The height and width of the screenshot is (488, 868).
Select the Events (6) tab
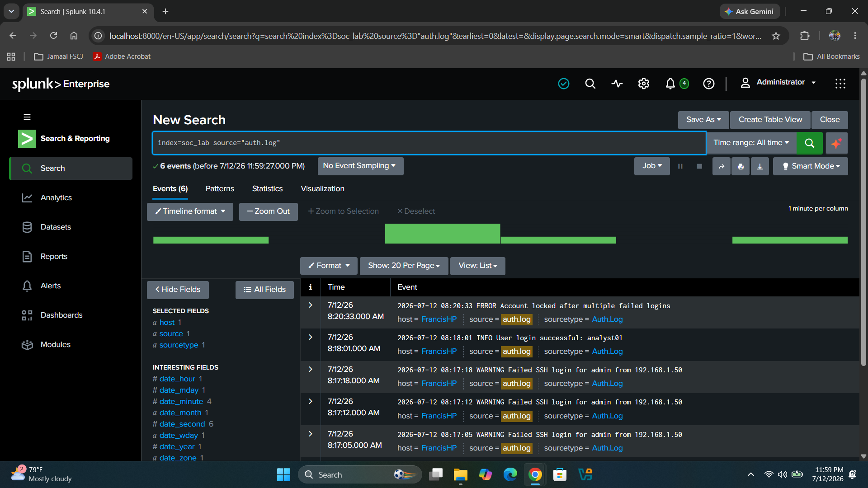coord(170,188)
